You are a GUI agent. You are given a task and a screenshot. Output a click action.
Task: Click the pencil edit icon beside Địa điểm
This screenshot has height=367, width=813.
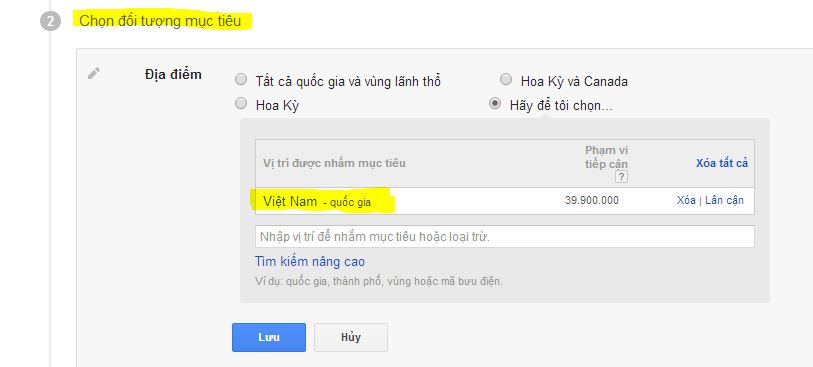tap(94, 73)
